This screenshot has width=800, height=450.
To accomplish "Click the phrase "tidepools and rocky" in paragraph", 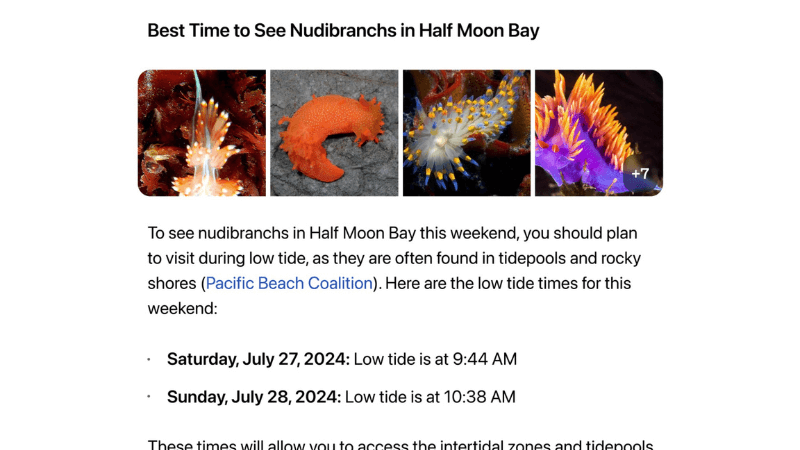I will pos(569,258).
